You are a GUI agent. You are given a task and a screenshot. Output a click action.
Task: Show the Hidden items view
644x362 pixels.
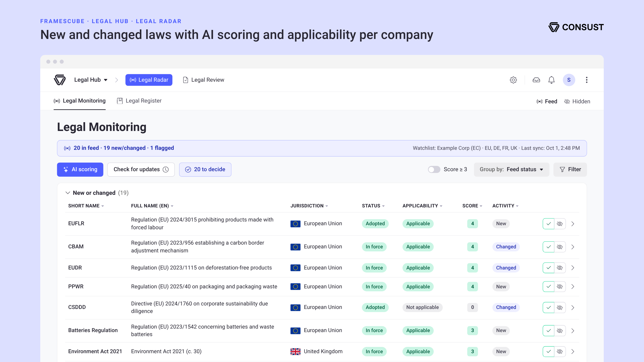click(577, 101)
